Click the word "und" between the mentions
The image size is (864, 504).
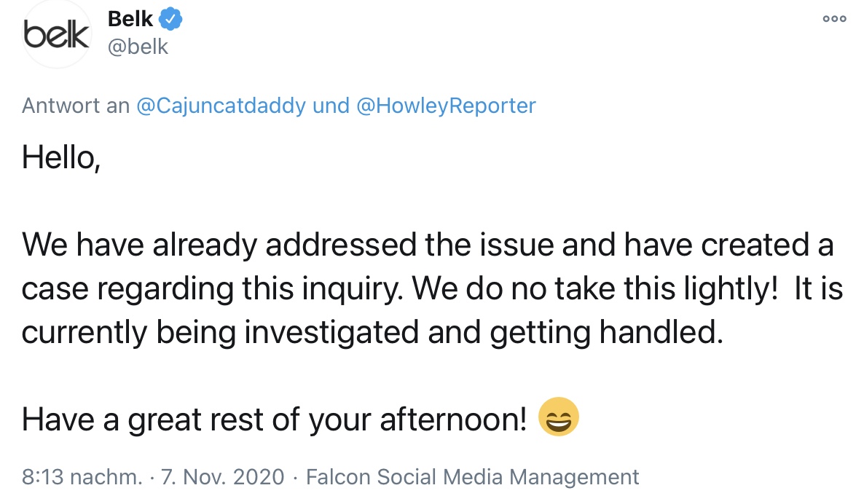[x=330, y=106]
